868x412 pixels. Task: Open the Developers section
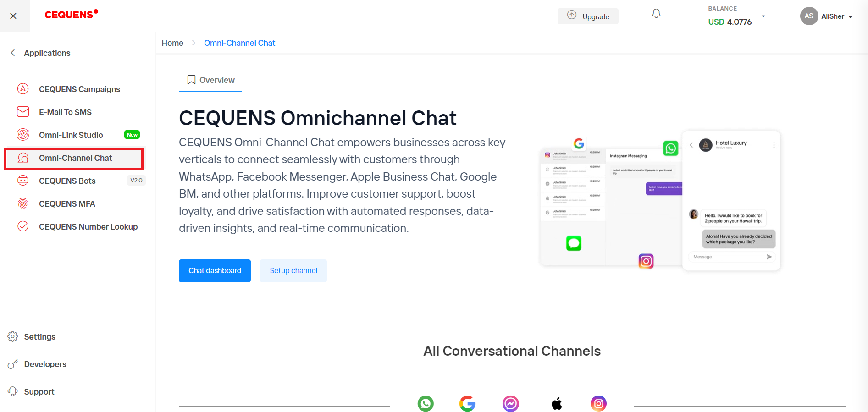point(45,364)
